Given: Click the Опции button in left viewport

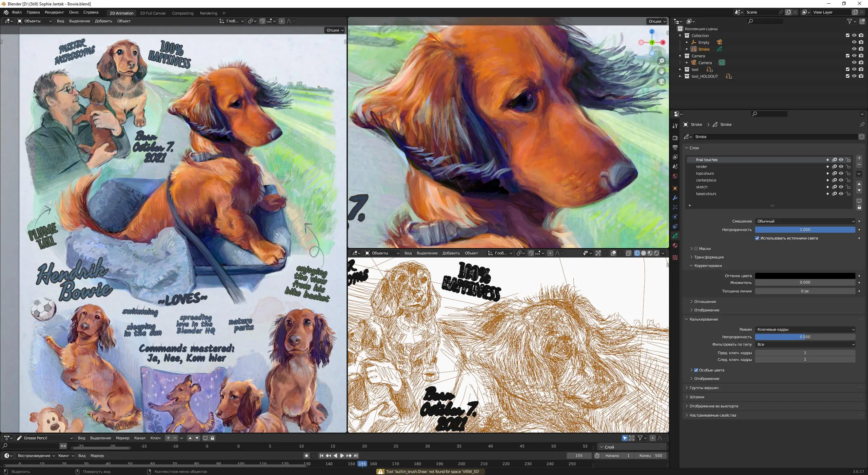Looking at the screenshot, I should click(335, 30).
